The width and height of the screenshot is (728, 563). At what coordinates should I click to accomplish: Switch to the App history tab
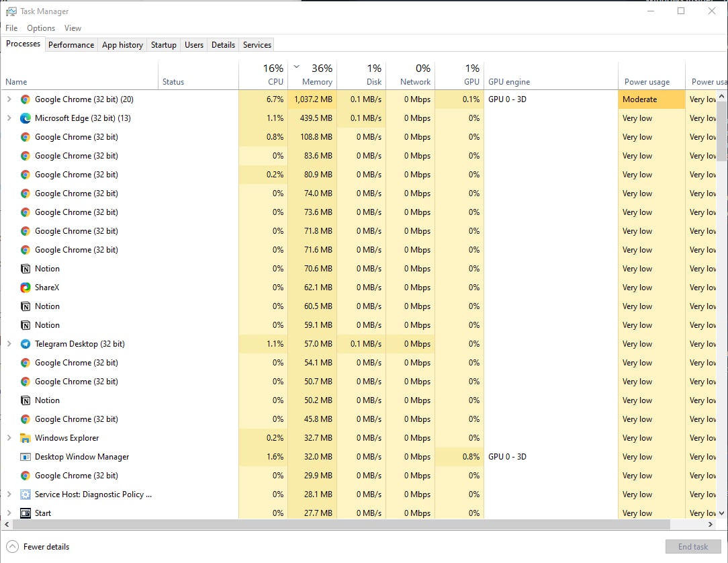coord(122,45)
